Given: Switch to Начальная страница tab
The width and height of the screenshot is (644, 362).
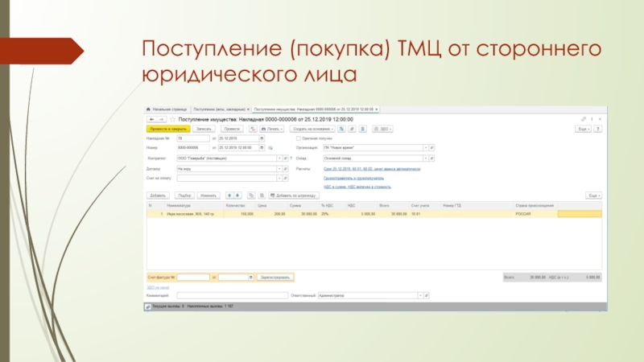Looking at the screenshot, I should click(x=167, y=108).
